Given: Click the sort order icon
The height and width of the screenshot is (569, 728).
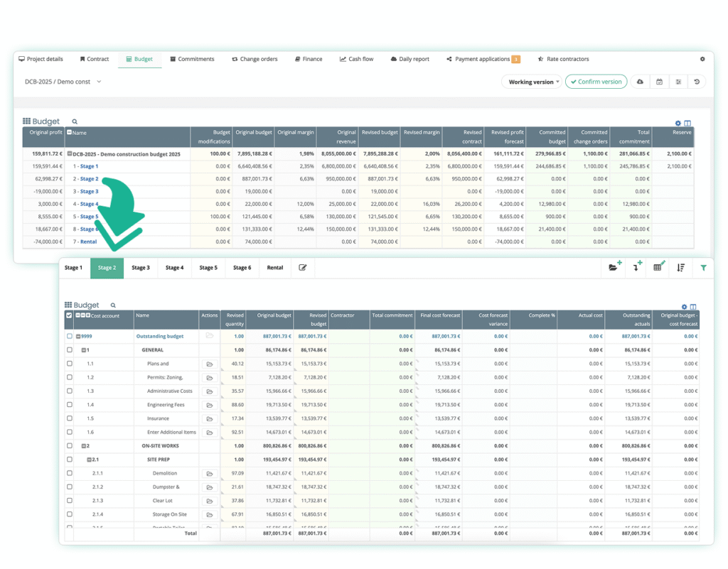Looking at the screenshot, I should [680, 268].
